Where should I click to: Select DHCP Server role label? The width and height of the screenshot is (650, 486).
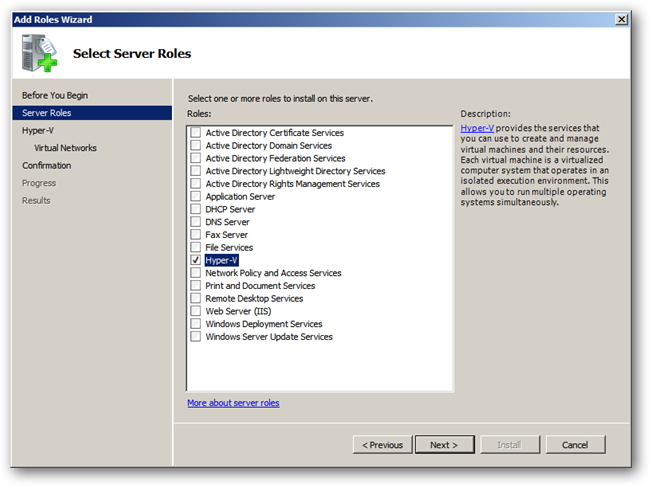click(x=230, y=209)
